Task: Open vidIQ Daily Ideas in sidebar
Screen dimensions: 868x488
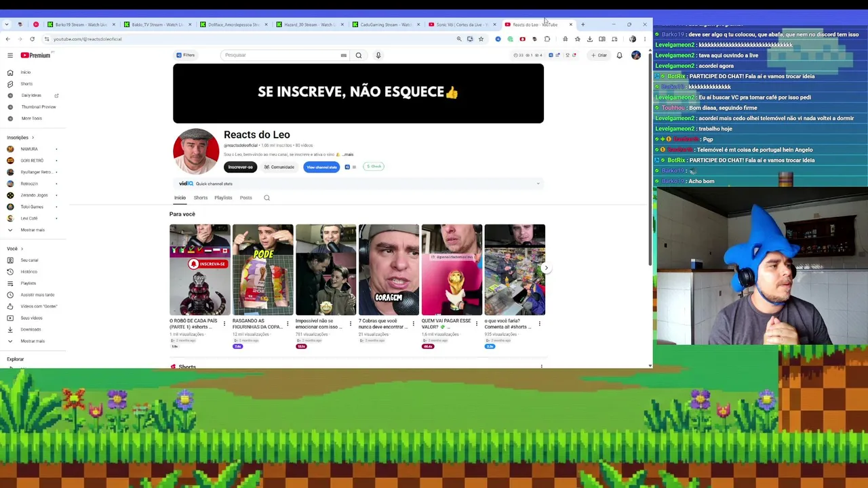Action: 31,96
